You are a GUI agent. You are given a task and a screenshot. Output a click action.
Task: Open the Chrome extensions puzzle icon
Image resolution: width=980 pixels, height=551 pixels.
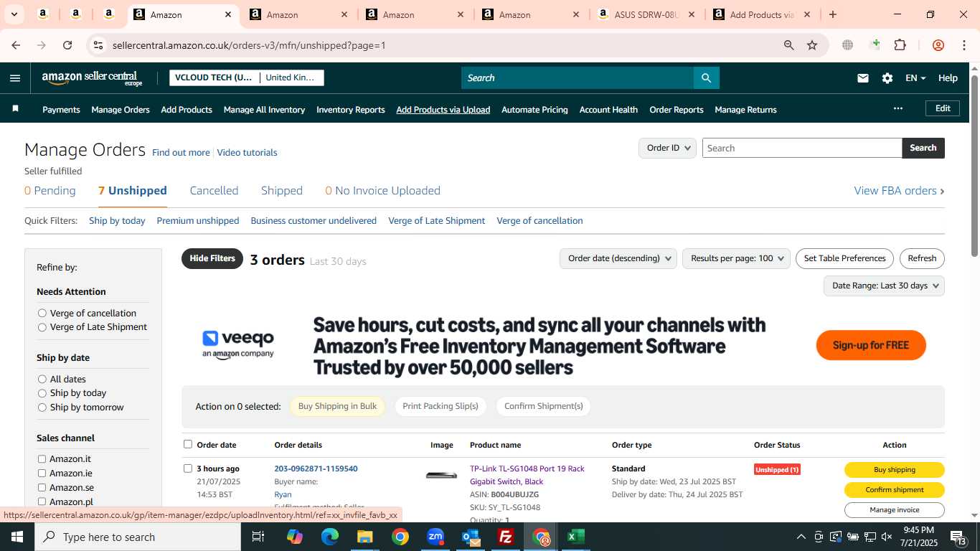coord(900,45)
